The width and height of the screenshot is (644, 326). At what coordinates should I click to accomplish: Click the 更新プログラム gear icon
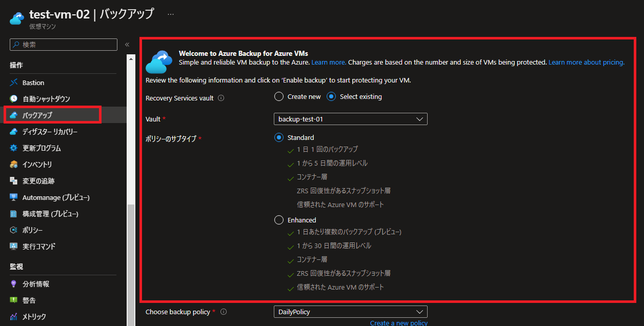coord(14,148)
